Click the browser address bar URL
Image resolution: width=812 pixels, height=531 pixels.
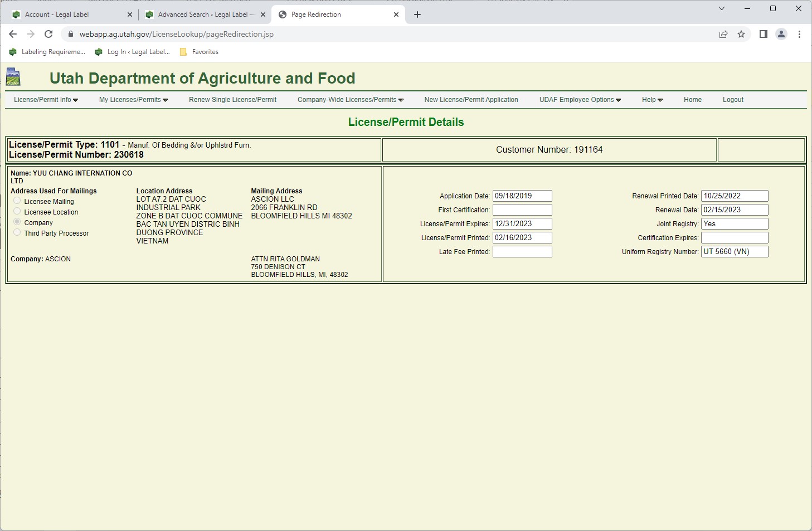(x=177, y=34)
